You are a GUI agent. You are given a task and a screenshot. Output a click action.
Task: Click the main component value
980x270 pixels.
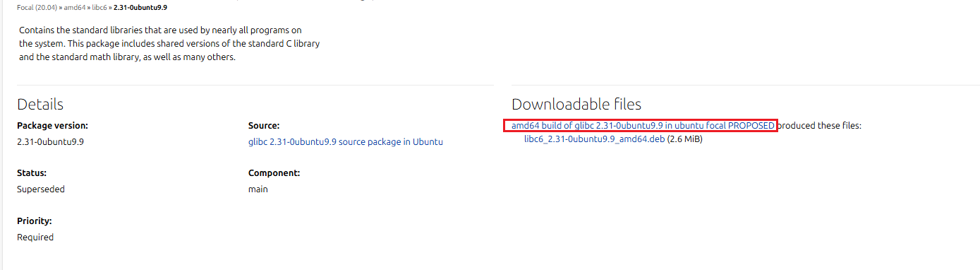coord(258,189)
